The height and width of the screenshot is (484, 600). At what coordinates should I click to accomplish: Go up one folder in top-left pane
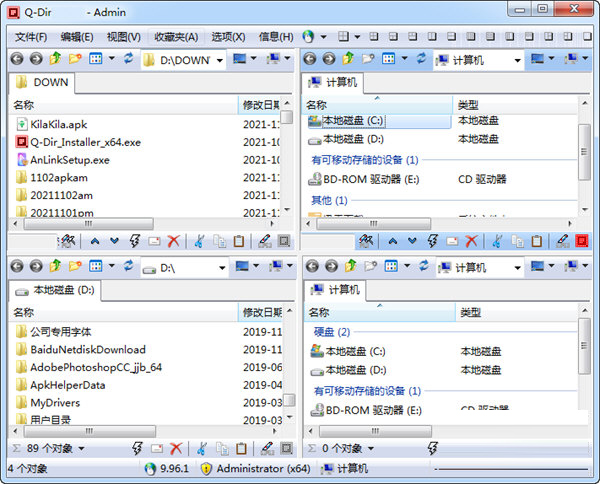[55, 60]
